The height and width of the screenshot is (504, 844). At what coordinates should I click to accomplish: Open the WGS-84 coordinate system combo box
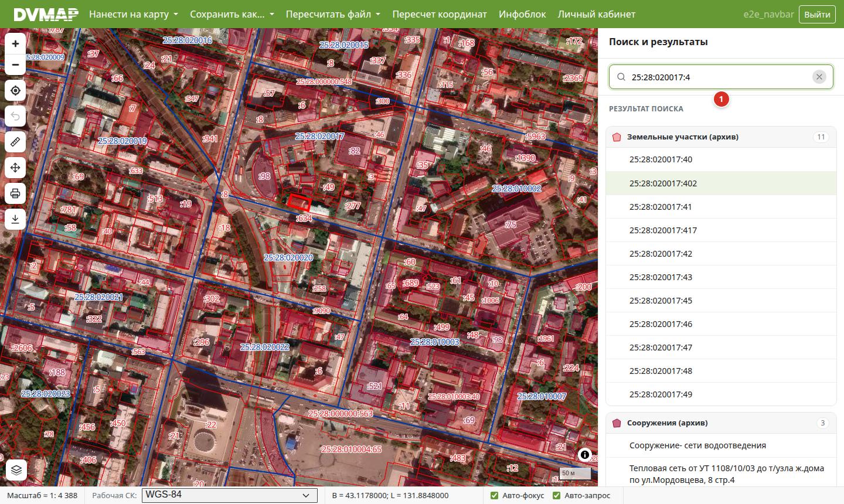tap(230, 495)
